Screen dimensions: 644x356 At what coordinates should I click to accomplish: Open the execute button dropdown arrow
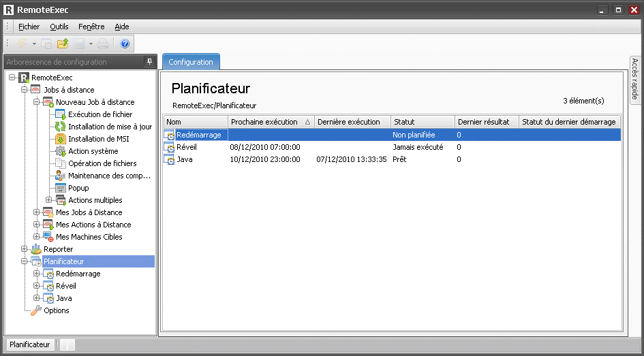coord(35,44)
